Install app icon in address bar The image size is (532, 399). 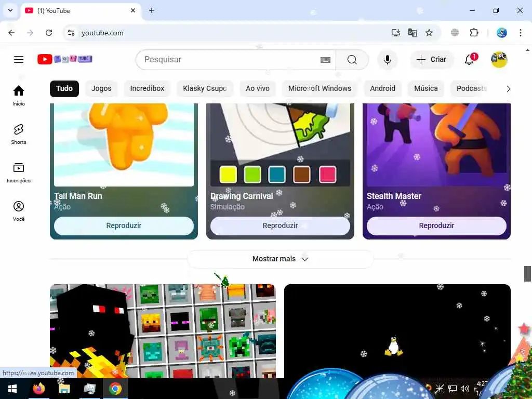(x=395, y=33)
